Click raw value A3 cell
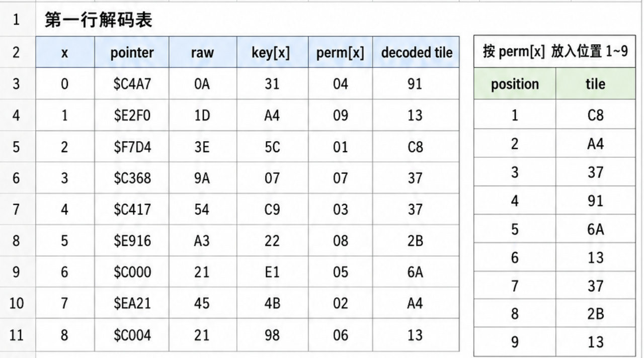This screenshot has width=644, height=358. 203,241
